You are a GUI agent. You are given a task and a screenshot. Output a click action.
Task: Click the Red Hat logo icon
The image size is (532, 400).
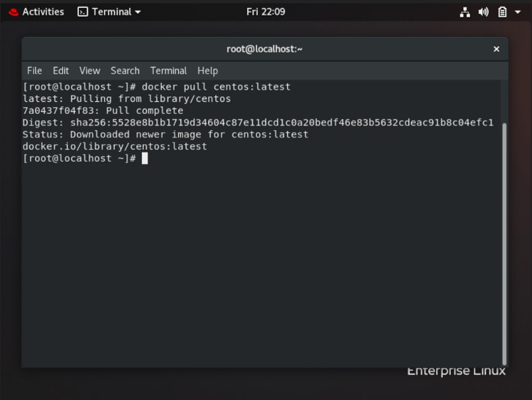point(14,12)
